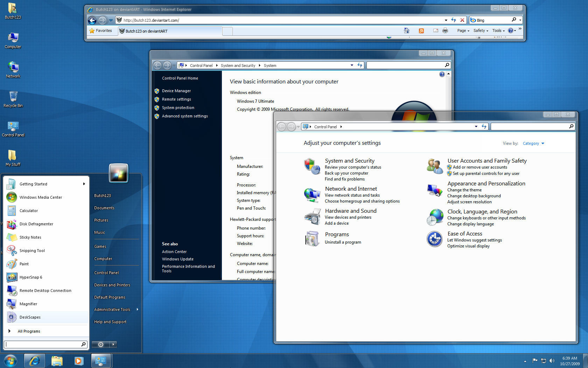
Task: Show hidden tray icons arrow
Action: point(525,361)
